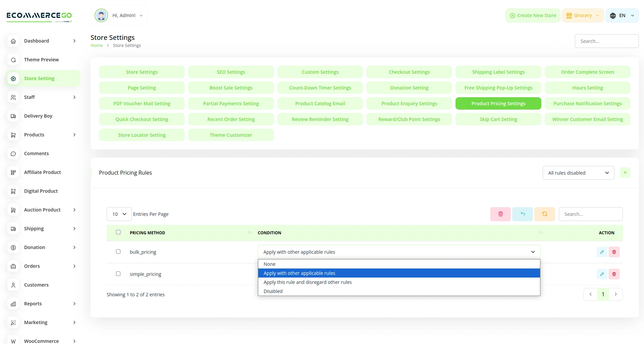This screenshot has width=644, height=362.
Task: Click the green plus add rule icon
Action: 625,173
